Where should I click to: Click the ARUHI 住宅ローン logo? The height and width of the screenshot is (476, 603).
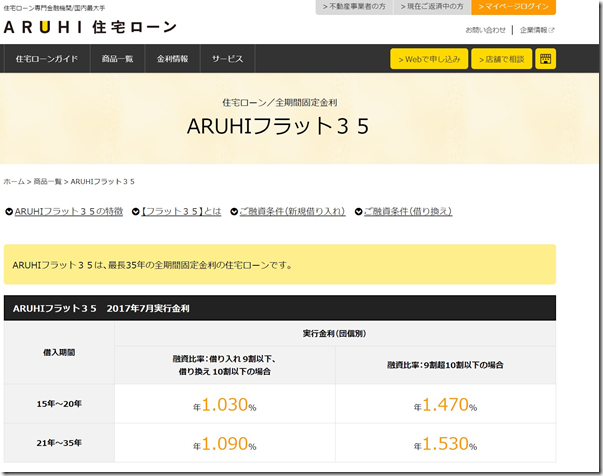90,27
